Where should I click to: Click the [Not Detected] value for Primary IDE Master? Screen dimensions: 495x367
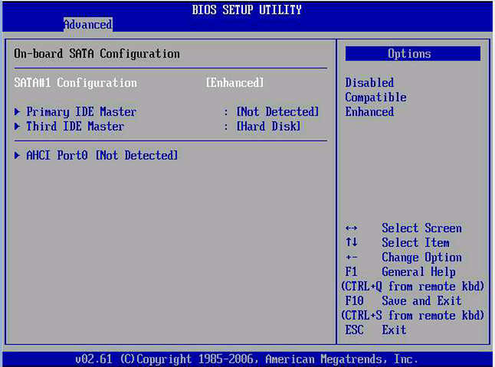278,112
